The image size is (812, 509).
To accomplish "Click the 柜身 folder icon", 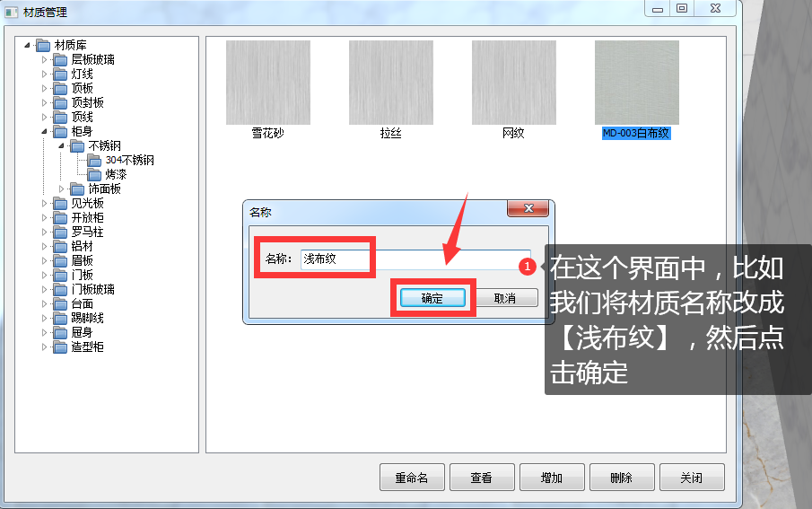I will tap(60, 132).
